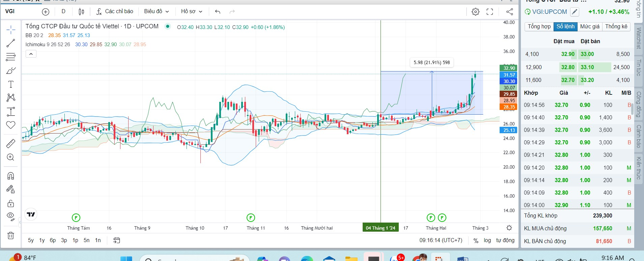Select the 1n time range
Viewport: 644px width, 261px height.
[x=98, y=240]
